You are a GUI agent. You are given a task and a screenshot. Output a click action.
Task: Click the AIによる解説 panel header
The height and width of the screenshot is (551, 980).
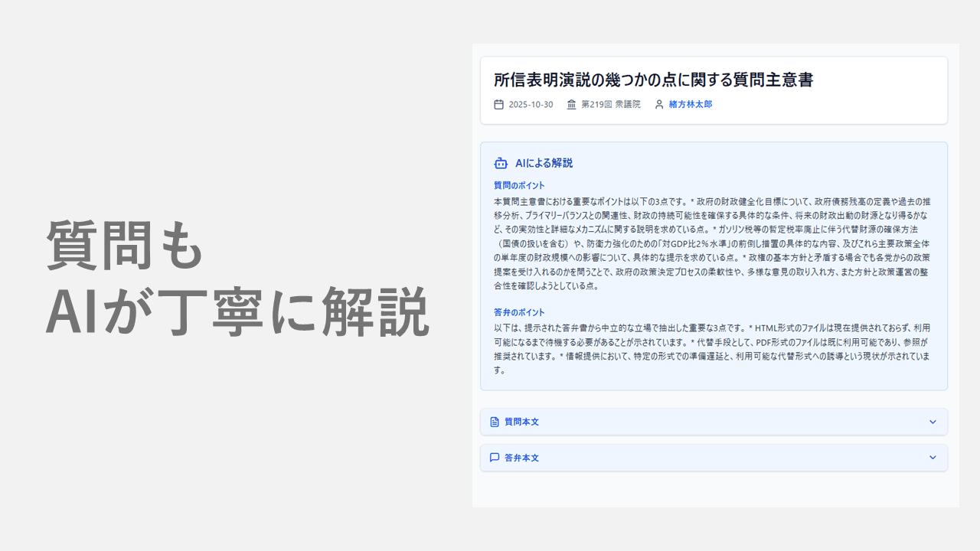(x=545, y=163)
